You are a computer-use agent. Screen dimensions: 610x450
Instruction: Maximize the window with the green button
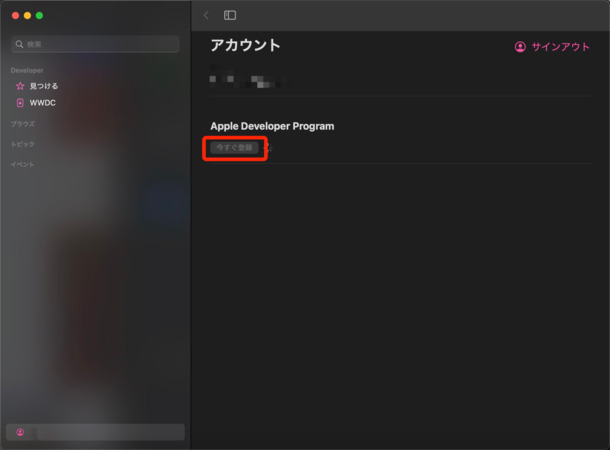pos(39,16)
